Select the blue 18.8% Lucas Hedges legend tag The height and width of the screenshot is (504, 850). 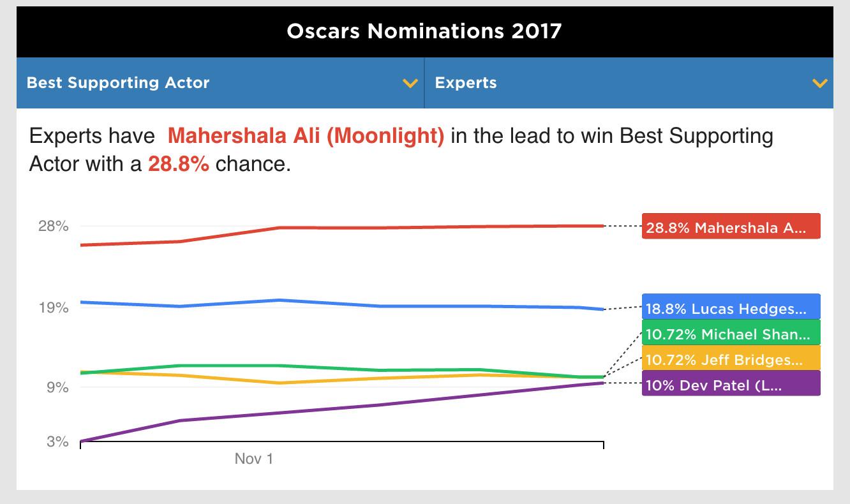point(731,308)
